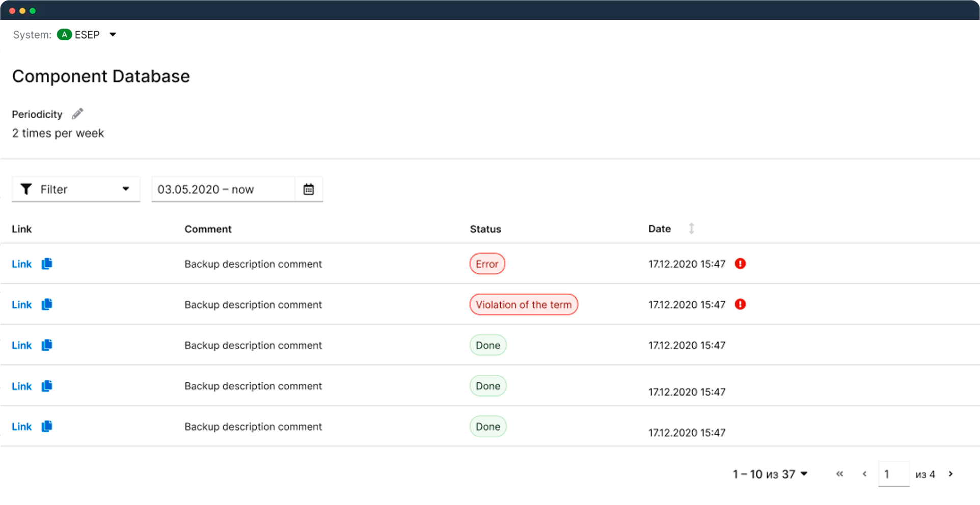
Task: Click the 'Component Database' page title
Action: tap(101, 76)
